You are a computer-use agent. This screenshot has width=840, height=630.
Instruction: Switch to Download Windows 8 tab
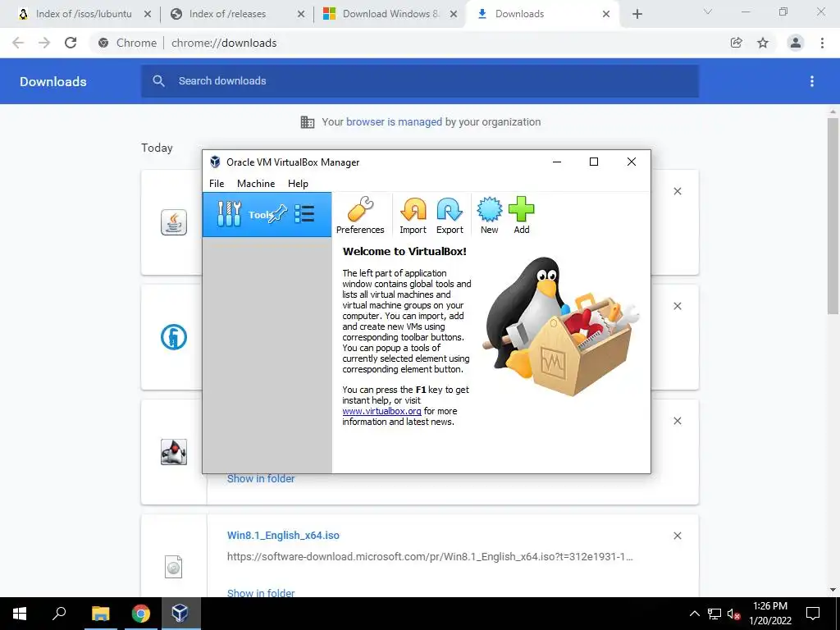click(390, 14)
